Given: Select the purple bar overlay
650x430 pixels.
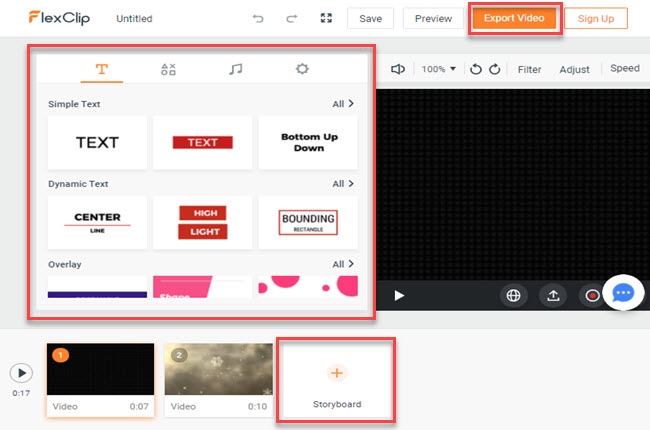Looking at the screenshot, I should pyautogui.click(x=97, y=287).
